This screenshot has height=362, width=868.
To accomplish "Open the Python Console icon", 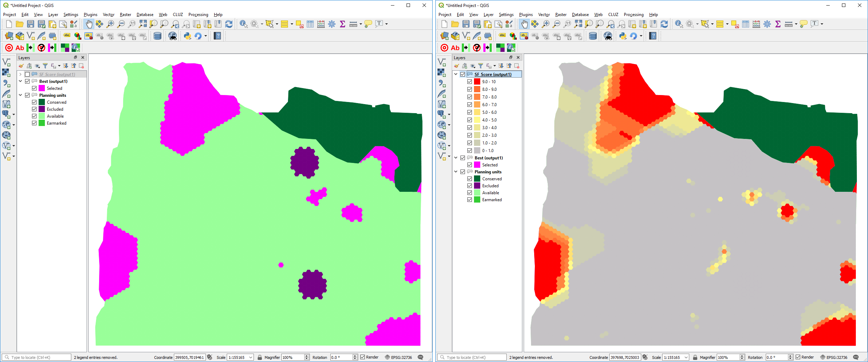I will pos(188,36).
